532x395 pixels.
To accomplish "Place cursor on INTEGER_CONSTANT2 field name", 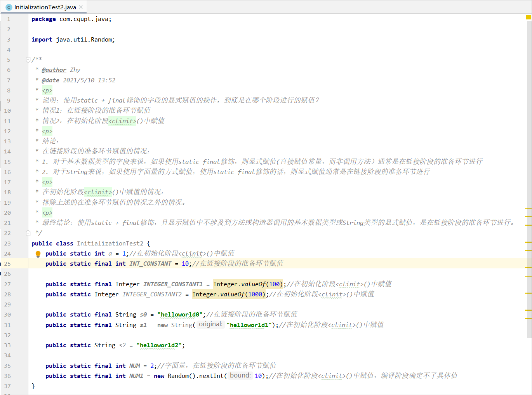I will pos(152,294).
